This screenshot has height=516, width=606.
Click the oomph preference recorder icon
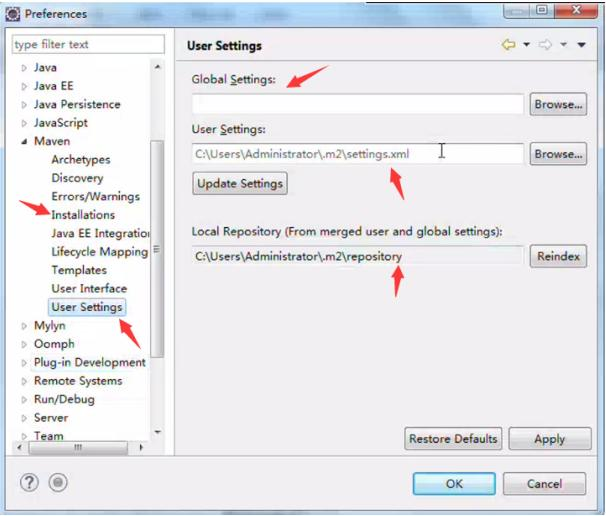point(58,482)
